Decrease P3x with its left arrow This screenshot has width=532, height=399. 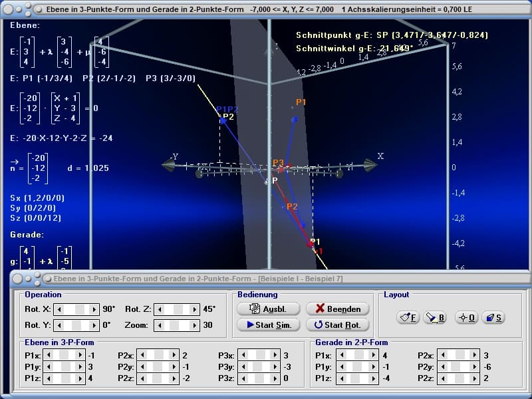[x=243, y=355]
